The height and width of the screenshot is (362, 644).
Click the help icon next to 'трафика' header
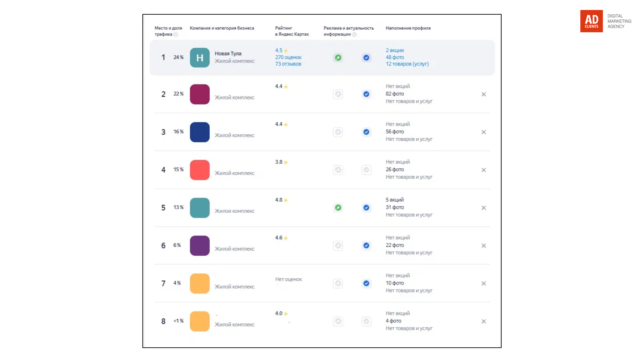click(176, 35)
